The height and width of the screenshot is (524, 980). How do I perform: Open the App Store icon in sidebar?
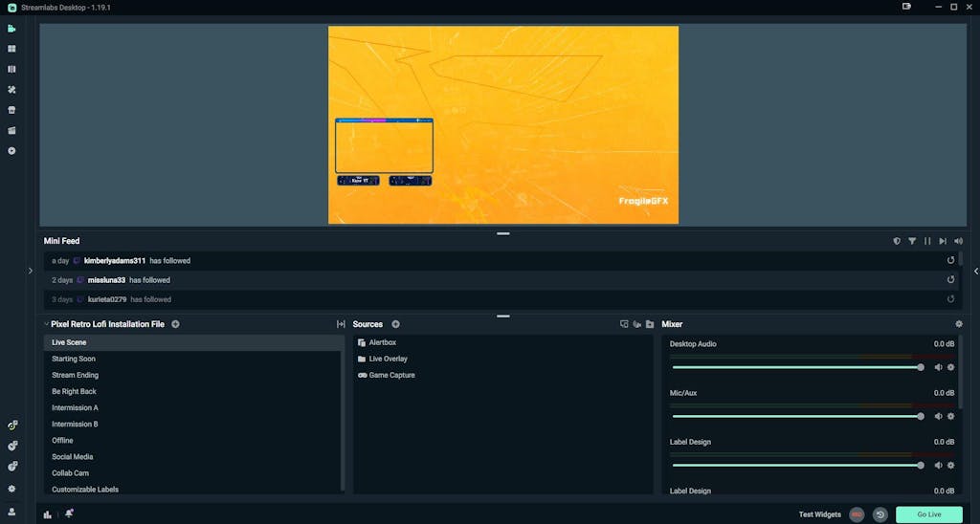pyautogui.click(x=11, y=110)
